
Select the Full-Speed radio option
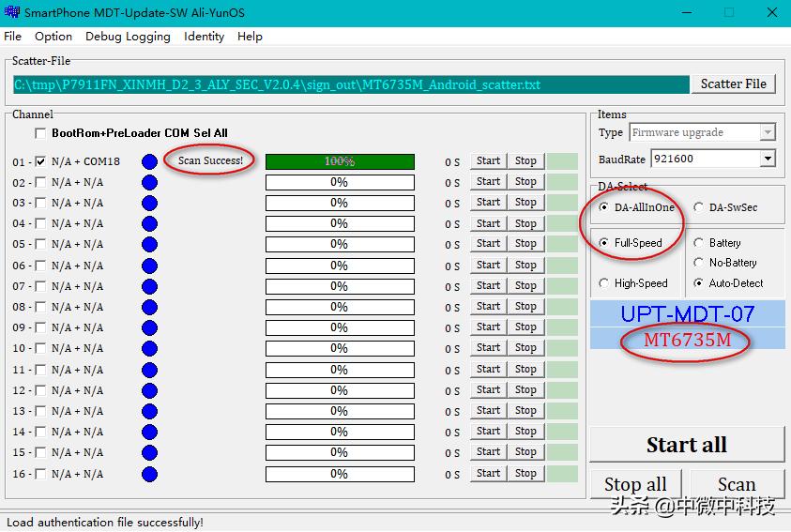[603, 243]
